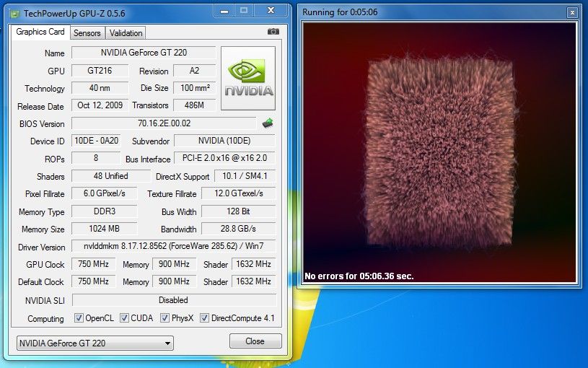Image resolution: width=588 pixels, height=368 pixels.
Task: Click the 'Computing' label
Action: pos(45,319)
